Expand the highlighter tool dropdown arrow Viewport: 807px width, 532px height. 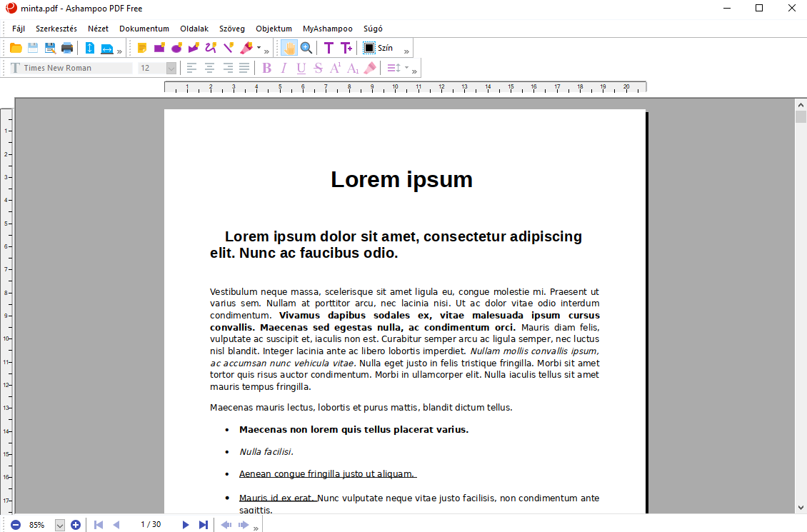[259, 48]
